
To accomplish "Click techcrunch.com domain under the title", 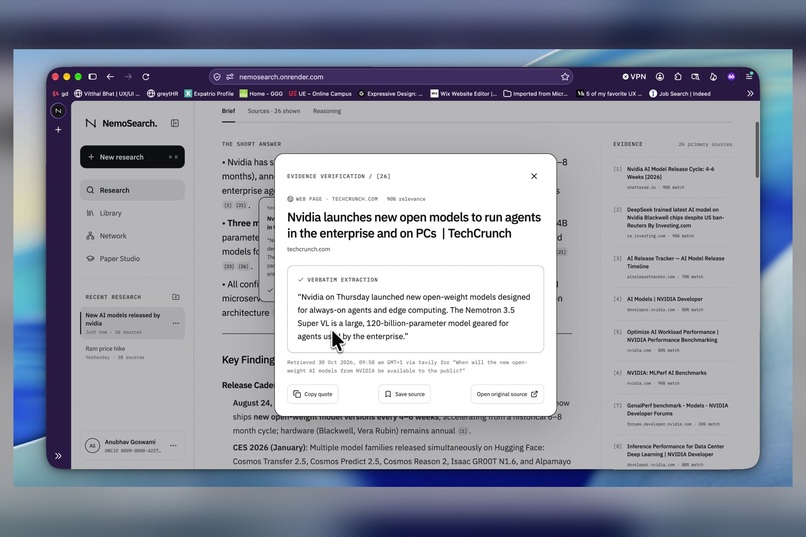I will click(308, 249).
